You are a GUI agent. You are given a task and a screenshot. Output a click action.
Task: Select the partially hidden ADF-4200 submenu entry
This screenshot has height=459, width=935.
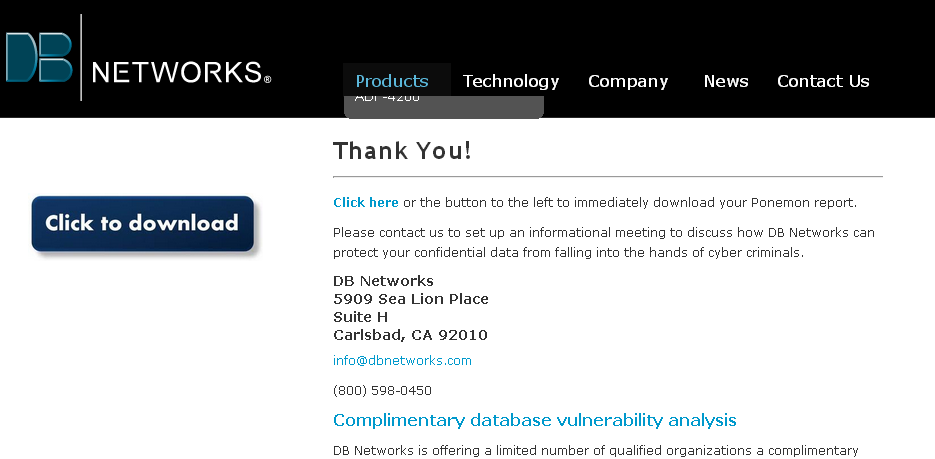[x=387, y=98]
